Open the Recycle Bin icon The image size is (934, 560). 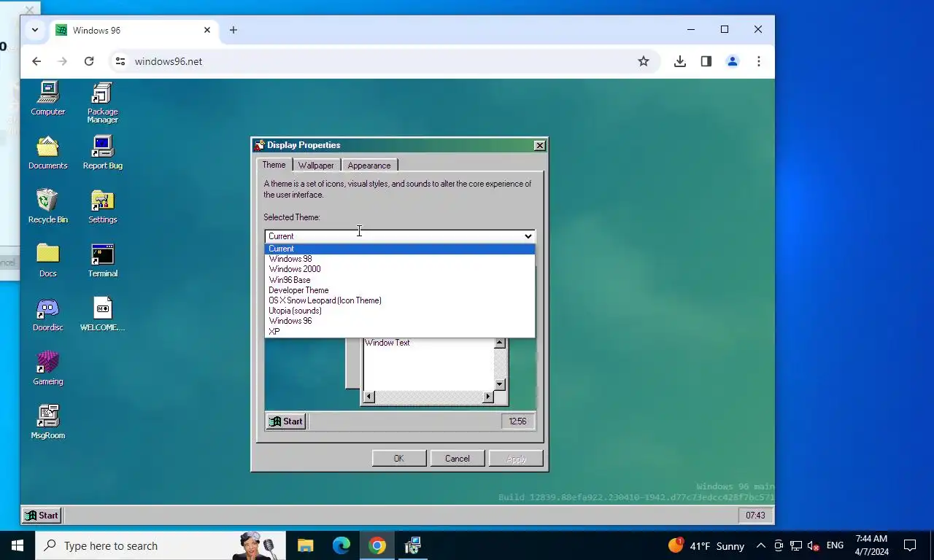click(x=48, y=206)
